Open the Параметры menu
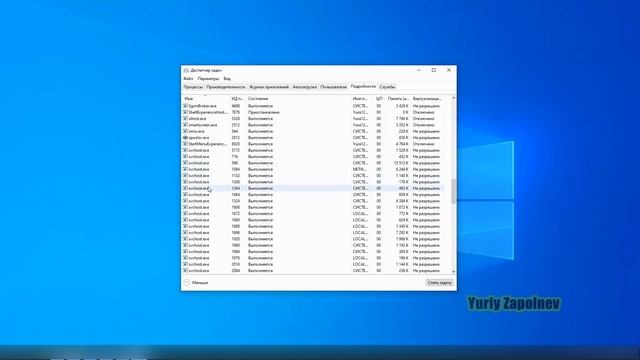This screenshot has height=360, width=640. 208,78
